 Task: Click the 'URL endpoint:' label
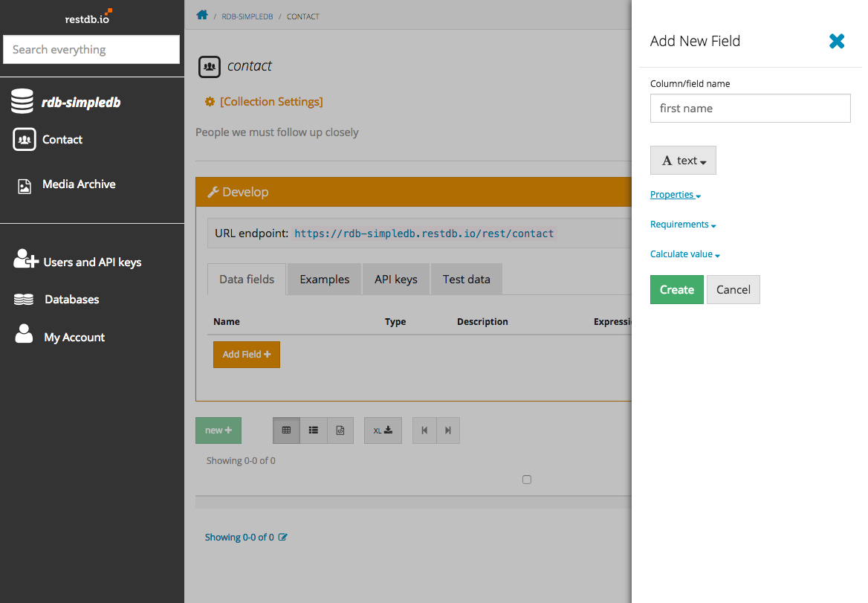point(251,233)
